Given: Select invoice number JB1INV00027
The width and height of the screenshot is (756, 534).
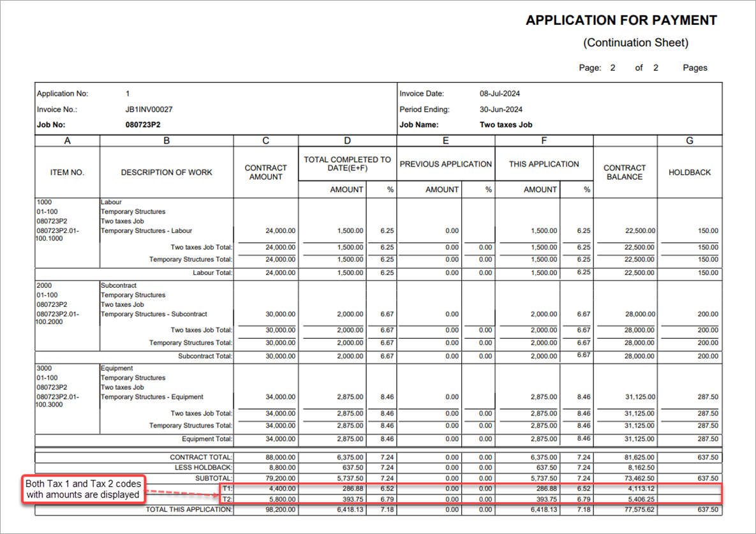Looking at the screenshot, I should click(149, 109).
